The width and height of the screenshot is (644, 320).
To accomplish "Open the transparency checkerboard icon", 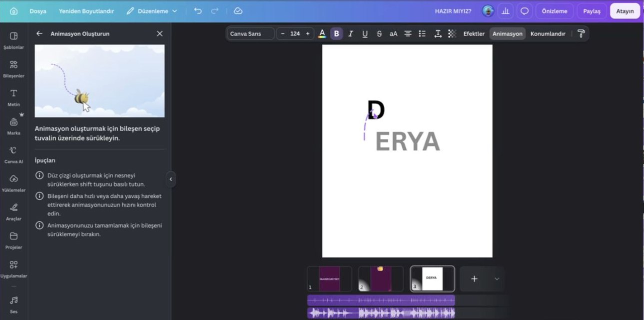I will pos(452,33).
